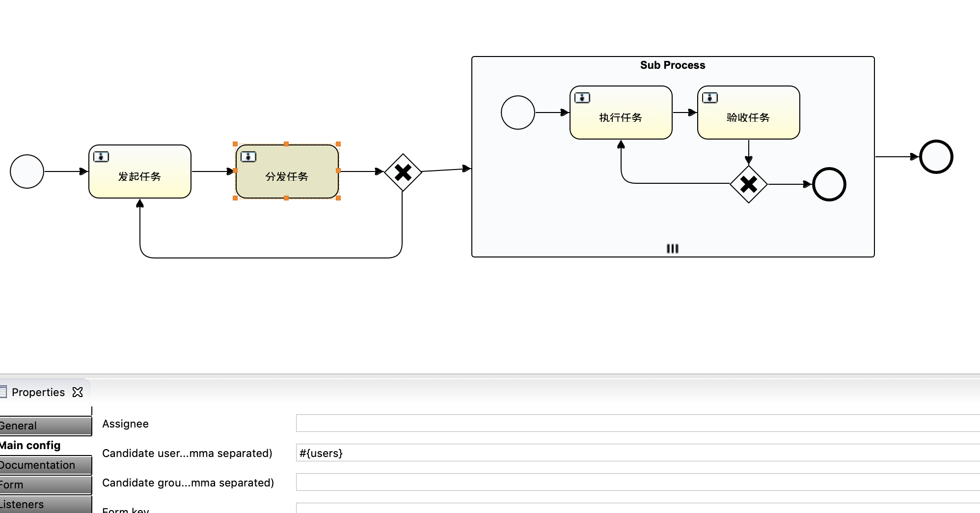Close the Properties view tab
Screen dimensions: 980x513
pyautogui.click(x=78, y=392)
